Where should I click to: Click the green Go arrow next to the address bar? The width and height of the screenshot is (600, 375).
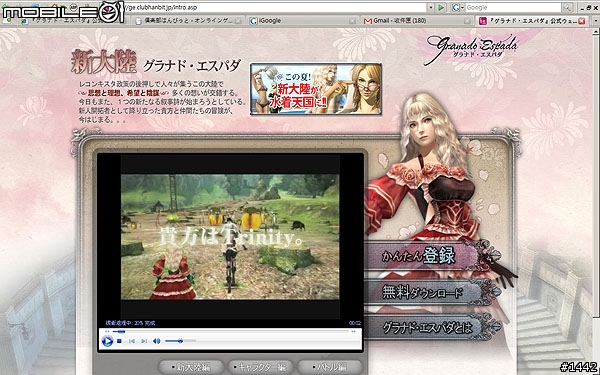[x=442, y=7]
